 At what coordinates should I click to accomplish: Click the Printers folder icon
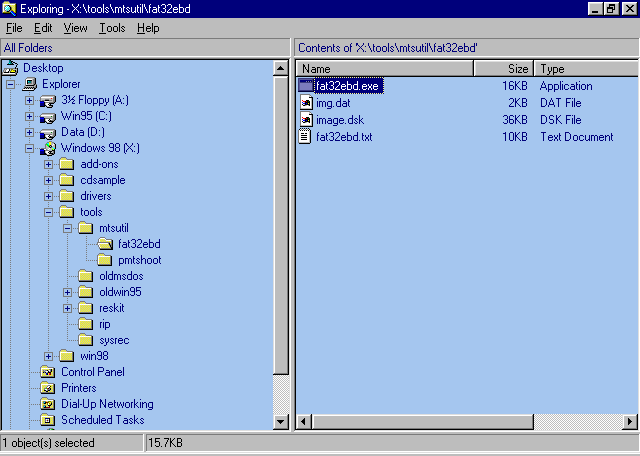pos(48,388)
